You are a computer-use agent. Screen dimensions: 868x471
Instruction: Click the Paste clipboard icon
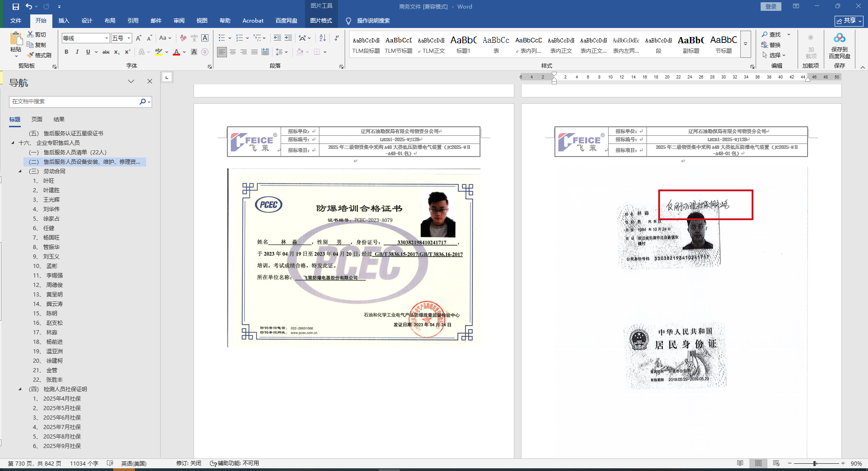(16, 39)
